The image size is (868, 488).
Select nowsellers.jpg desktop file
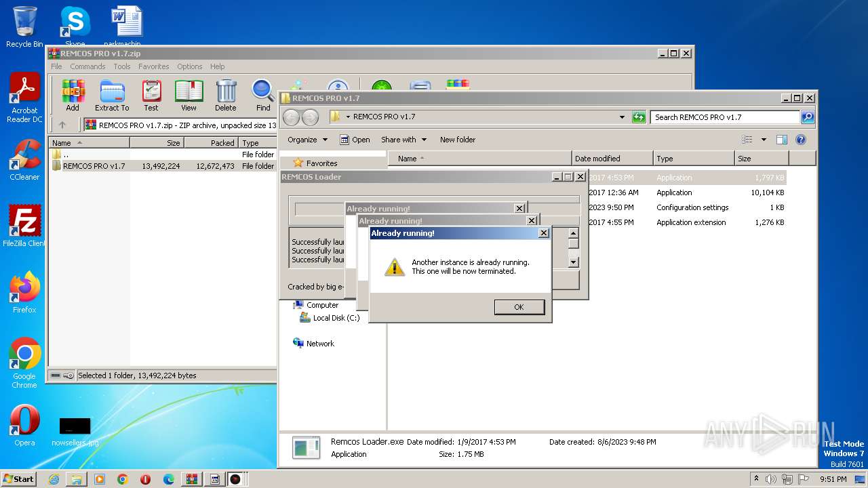[x=75, y=432]
